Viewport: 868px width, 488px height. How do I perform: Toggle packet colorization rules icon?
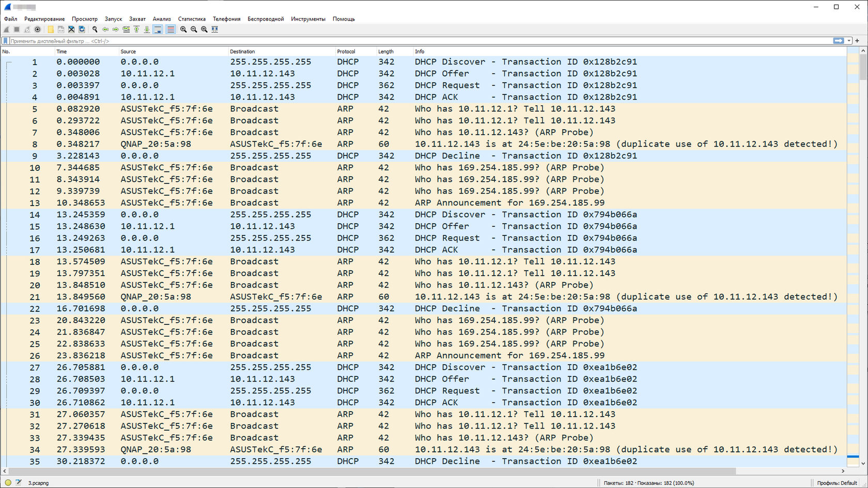[x=171, y=29]
